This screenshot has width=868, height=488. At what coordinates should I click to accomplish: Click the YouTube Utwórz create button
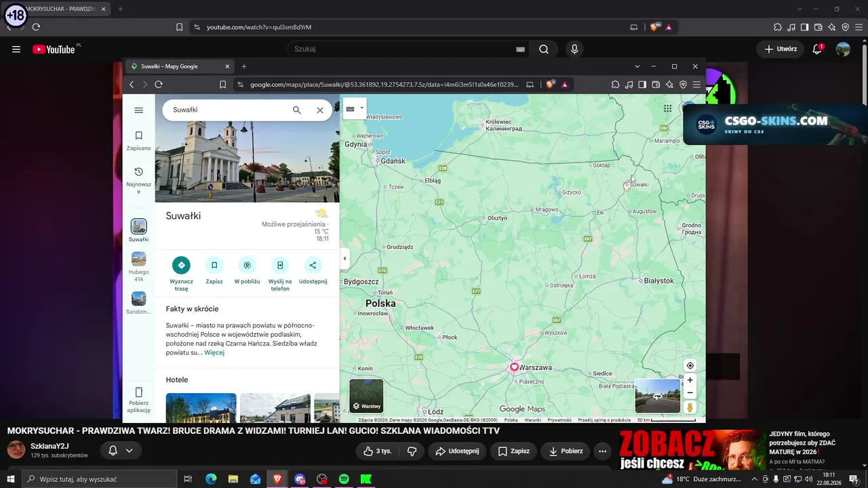(780, 49)
